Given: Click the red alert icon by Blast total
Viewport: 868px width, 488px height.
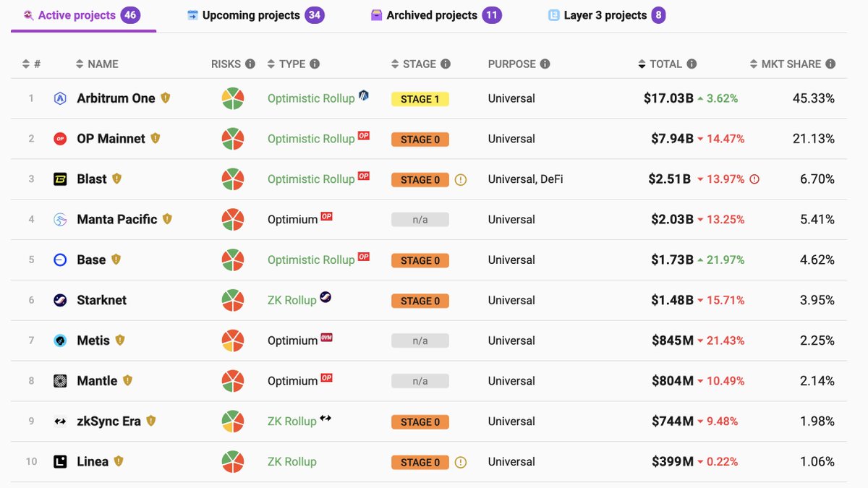Looking at the screenshot, I should tap(754, 179).
